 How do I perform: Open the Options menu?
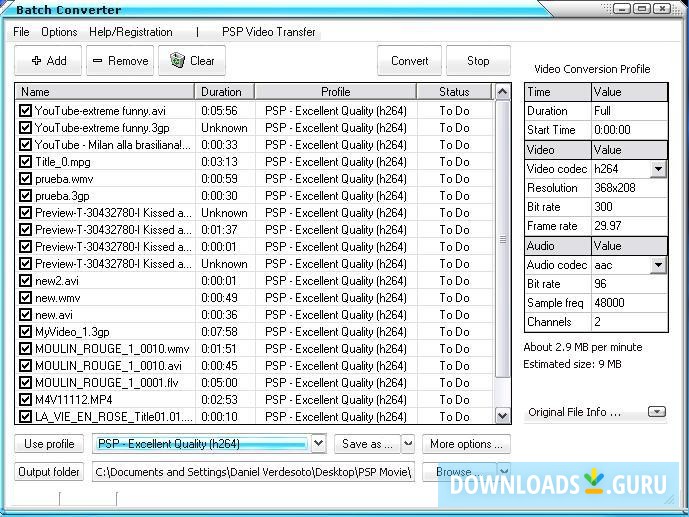(59, 32)
